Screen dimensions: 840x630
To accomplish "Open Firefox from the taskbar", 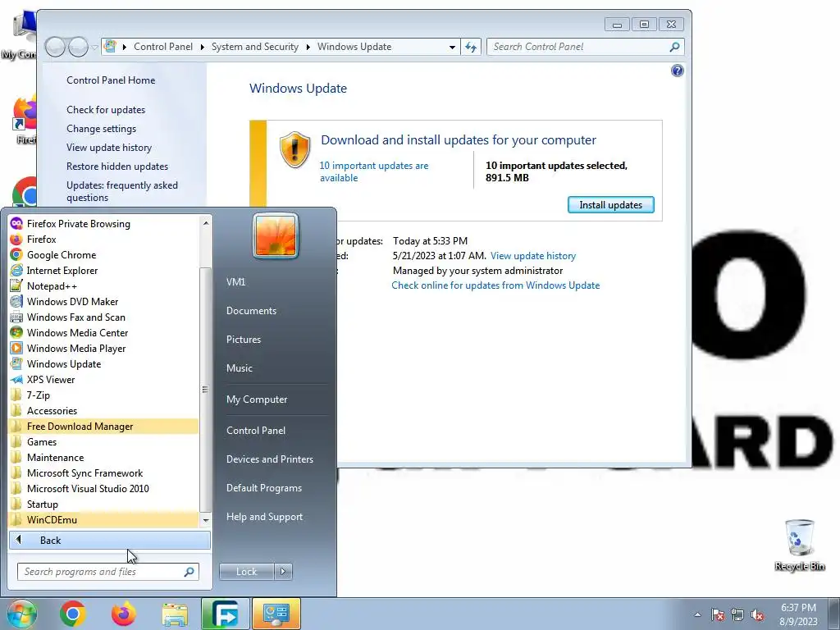I will point(123,614).
